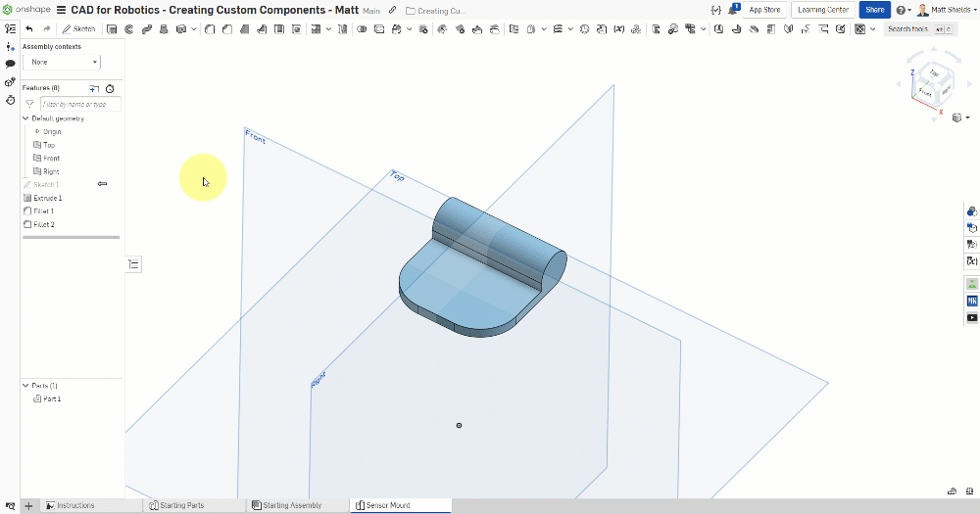Collapse the Default geometry group

(x=25, y=118)
